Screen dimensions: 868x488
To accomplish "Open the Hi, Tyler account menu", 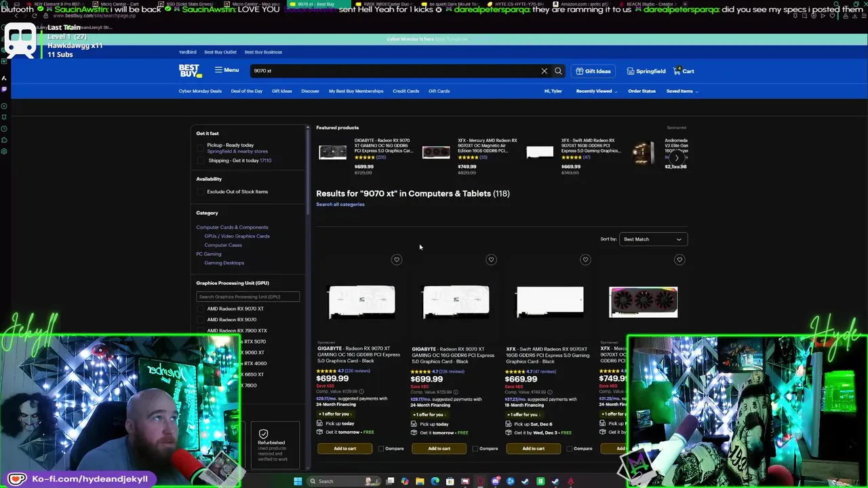I will click(x=553, y=91).
